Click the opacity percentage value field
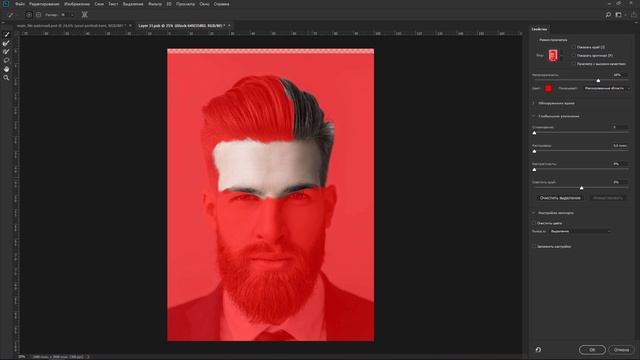 pyautogui.click(x=619, y=75)
